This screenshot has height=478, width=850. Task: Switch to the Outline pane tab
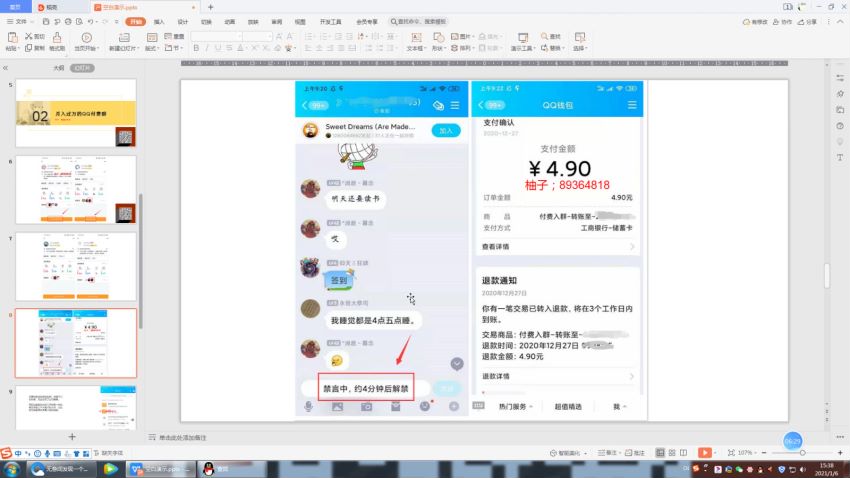(59, 68)
